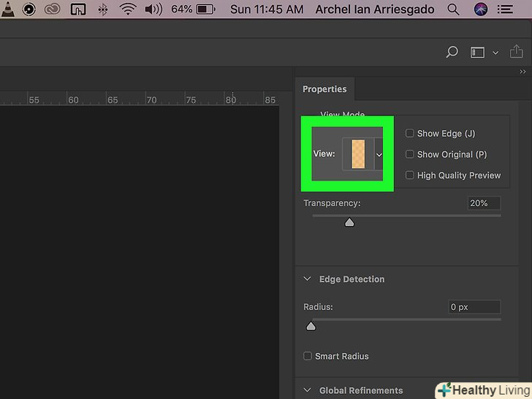This screenshot has width=532, height=399.
Task: Select the Properties panel tab
Action: coord(324,89)
